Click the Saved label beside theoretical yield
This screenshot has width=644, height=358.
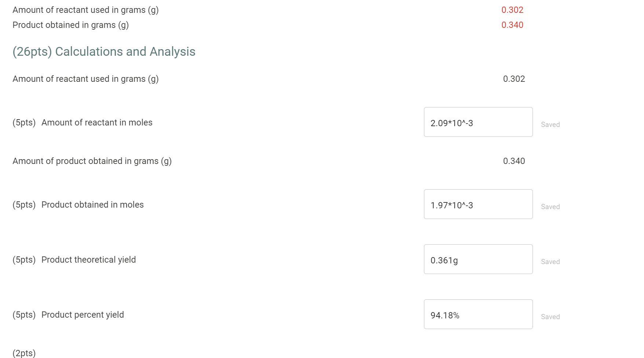pos(550,262)
